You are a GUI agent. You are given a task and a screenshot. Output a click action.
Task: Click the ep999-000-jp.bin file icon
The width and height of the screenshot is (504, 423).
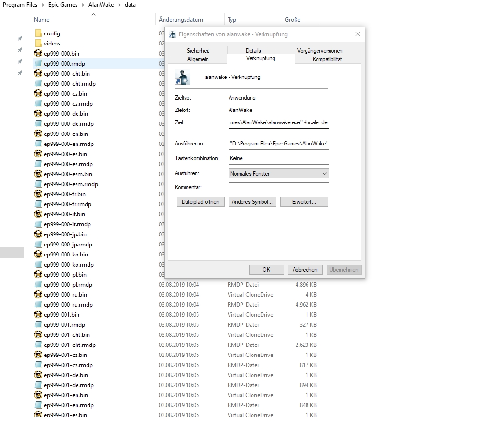click(38, 234)
